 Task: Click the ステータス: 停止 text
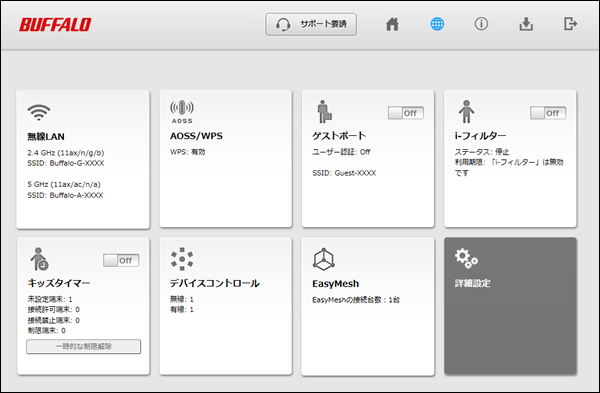482,152
